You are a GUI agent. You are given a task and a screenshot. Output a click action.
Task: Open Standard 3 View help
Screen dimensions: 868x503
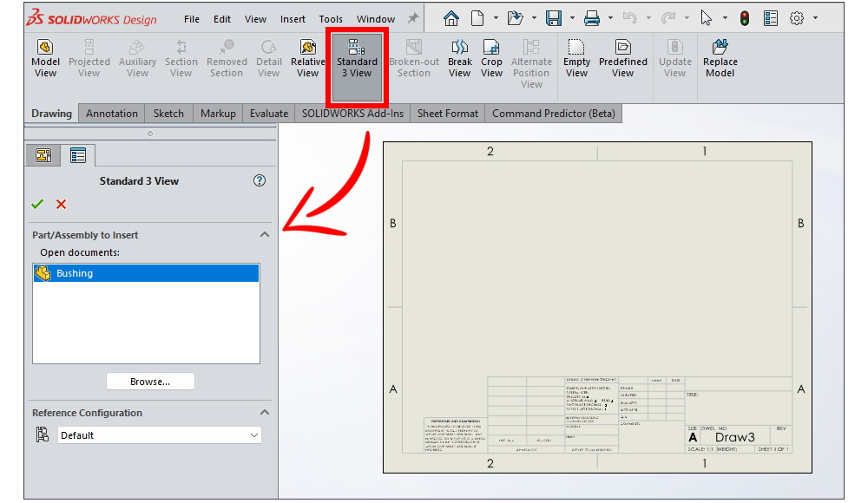pyautogui.click(x=259, y=180)
